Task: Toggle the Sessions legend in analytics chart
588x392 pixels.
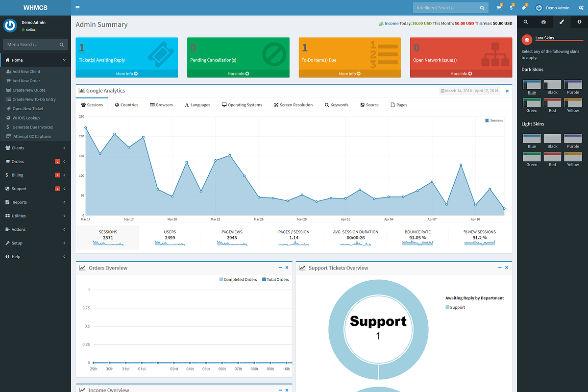Action: click(x=494, y=121)
